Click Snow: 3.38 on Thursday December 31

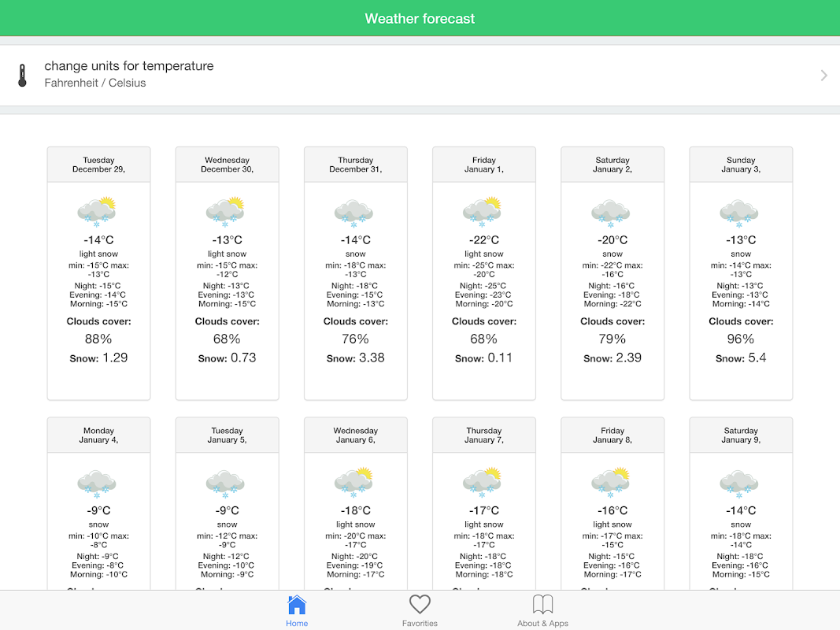point(356,358)
